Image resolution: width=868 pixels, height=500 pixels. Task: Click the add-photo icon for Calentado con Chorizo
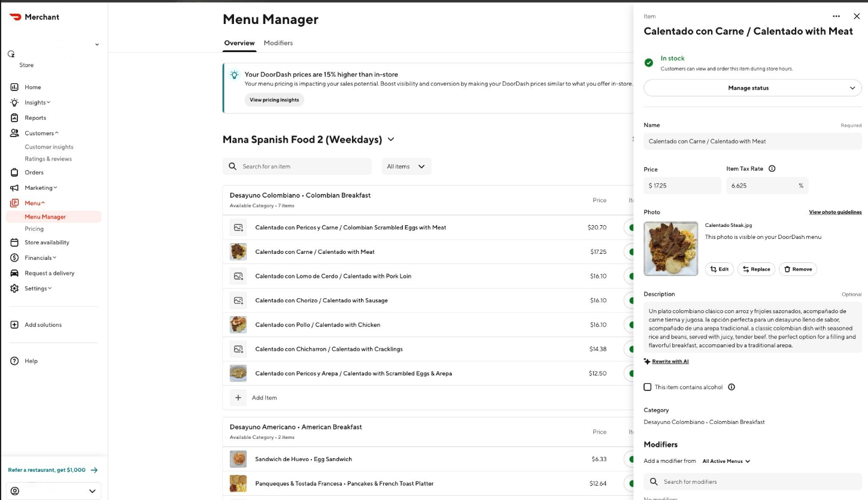point(238,301)
